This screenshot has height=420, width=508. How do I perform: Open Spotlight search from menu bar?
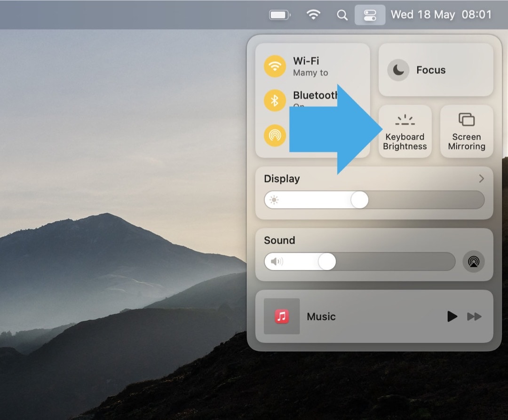click(342, 15)
